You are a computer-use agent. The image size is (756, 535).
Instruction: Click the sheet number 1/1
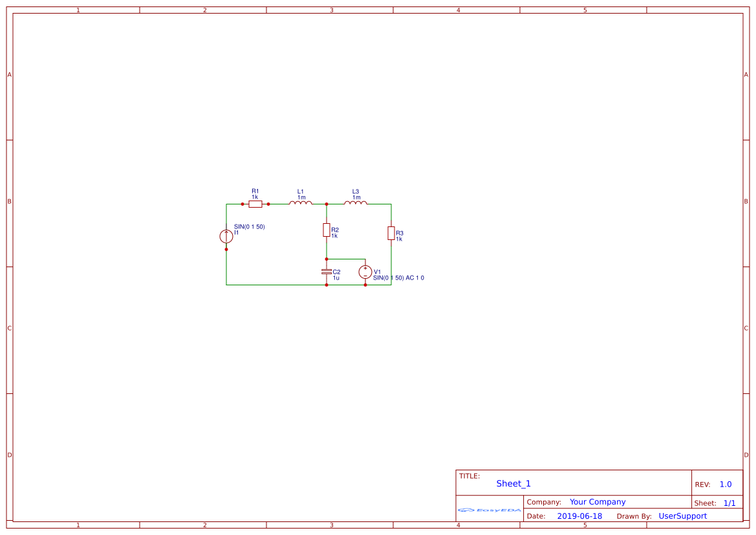729,503
